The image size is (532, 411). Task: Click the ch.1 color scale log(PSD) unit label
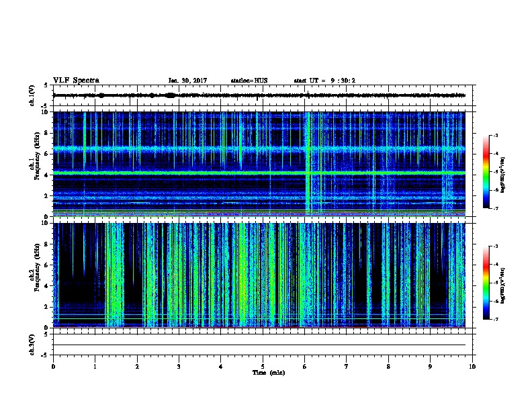(503, 175)
